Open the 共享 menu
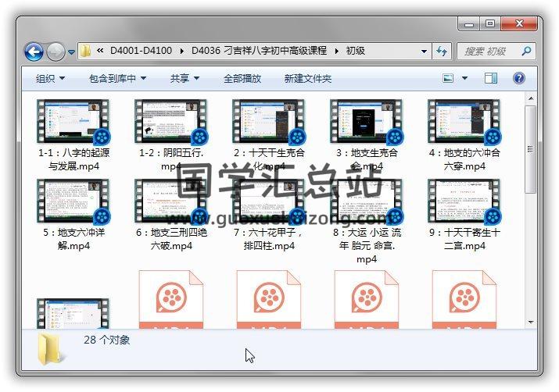 pyautogui.click(x=185, y=78)
